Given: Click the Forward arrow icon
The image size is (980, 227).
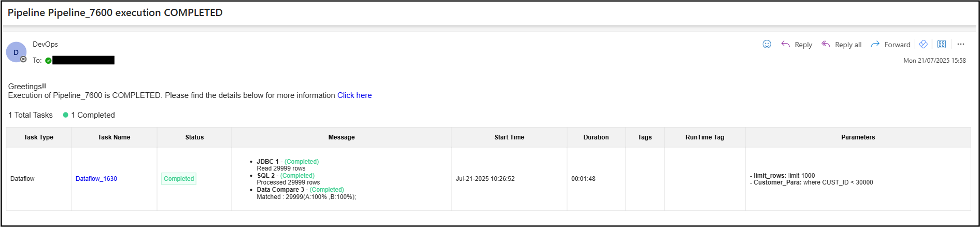Looking at the screenshot, I should click(875, 45).
